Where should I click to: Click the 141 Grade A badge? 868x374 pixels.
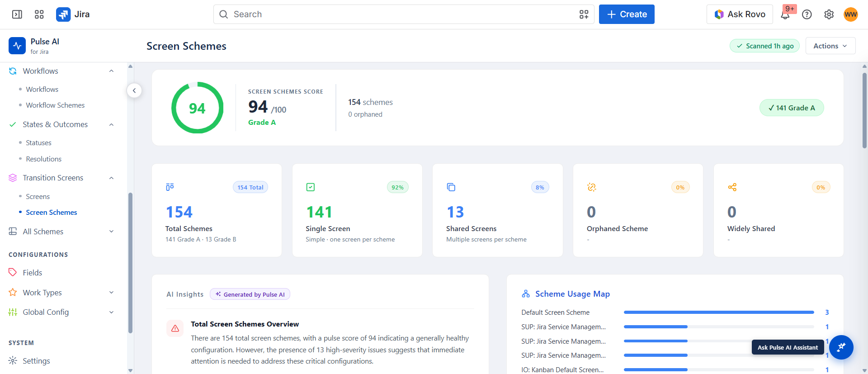pyautogui.click(x=792, y=108)
